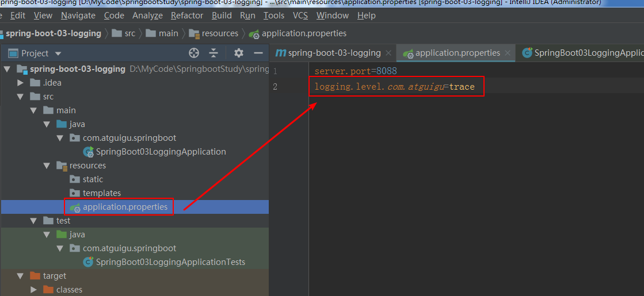Click the Collapse All icon in Project panel
The image size is (644, 296).
(x=214, y=53)
